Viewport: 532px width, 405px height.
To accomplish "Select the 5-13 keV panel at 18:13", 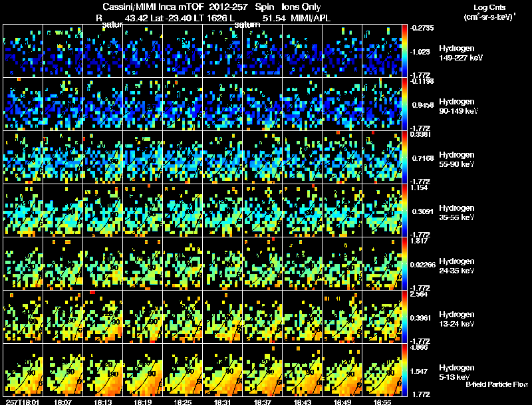I will [x=103, y=370].
